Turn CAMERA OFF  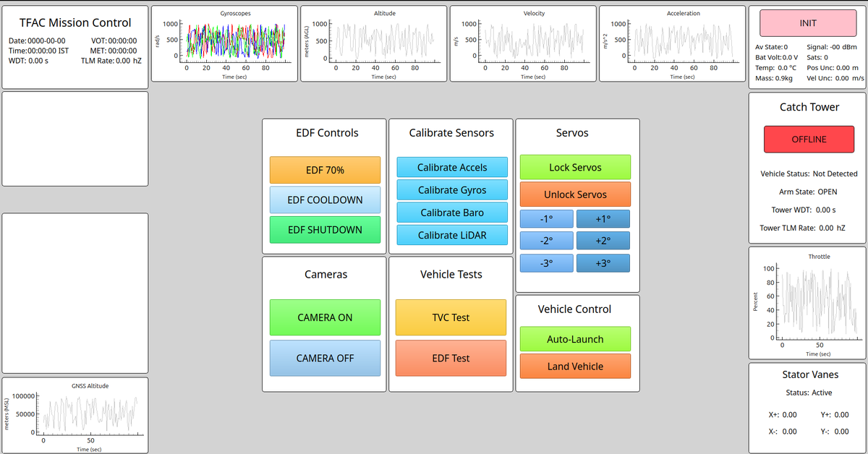pos(325,358)
